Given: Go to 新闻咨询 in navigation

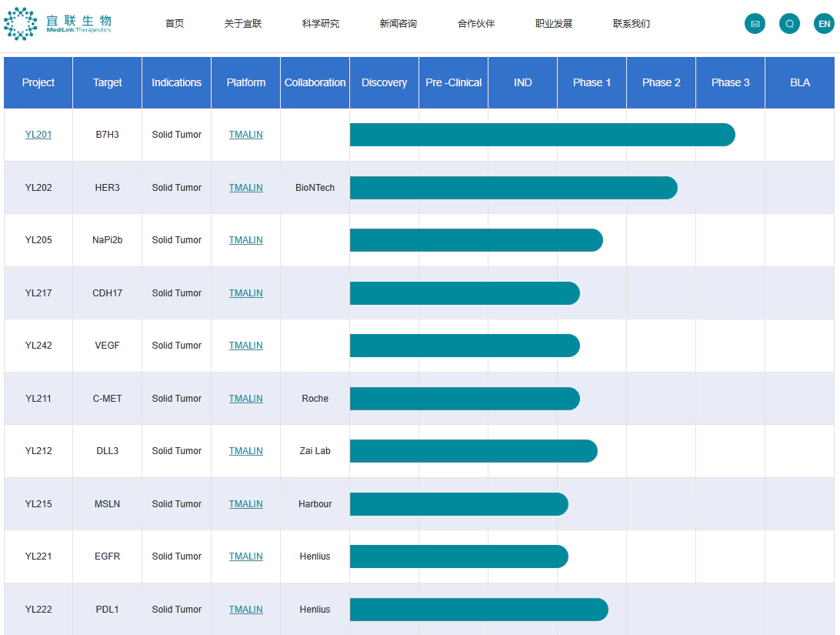Looking at the screenshot, I should (x=398, y=24).
